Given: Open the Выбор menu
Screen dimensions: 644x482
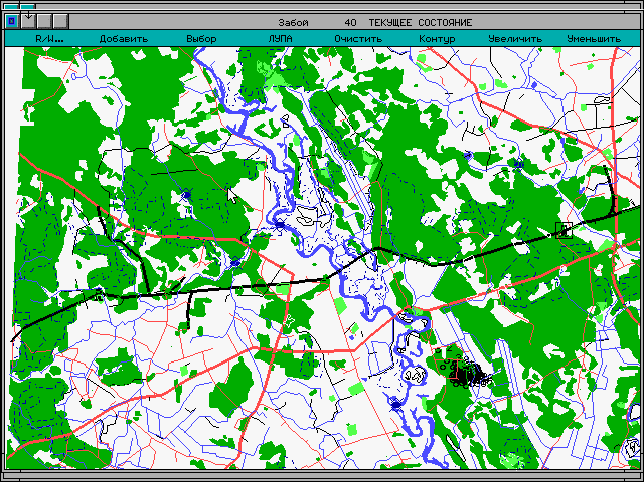Looking at the screenshot, I should pos(201,39).
